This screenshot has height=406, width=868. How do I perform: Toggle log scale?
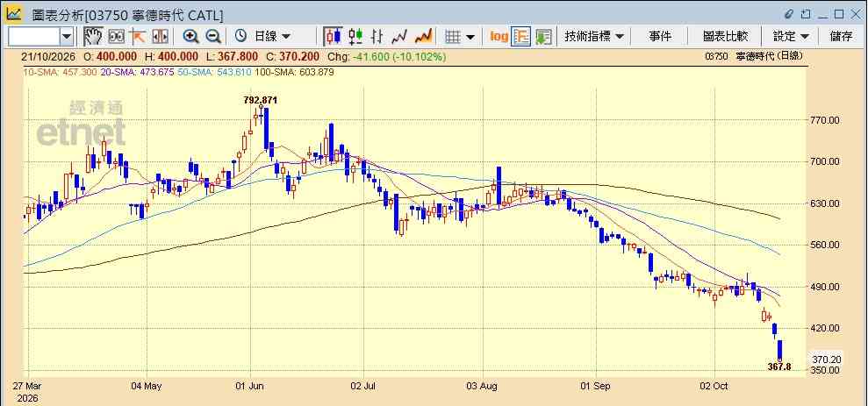(499, 37)
